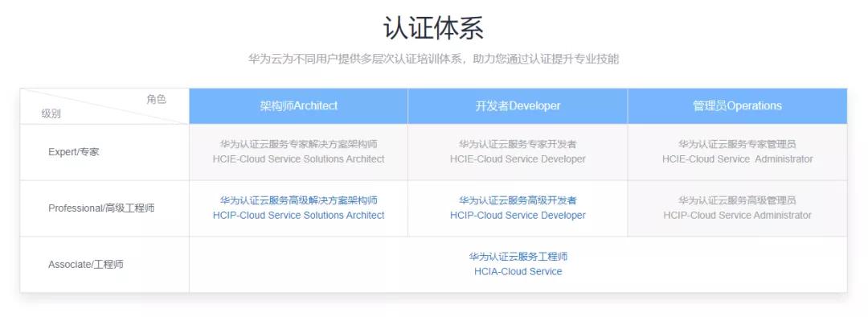Image resolution: width=868 pixels, height=317 pixels.
Task: Click the 级别 label in header corner
Action: click(x=51, y=114)
